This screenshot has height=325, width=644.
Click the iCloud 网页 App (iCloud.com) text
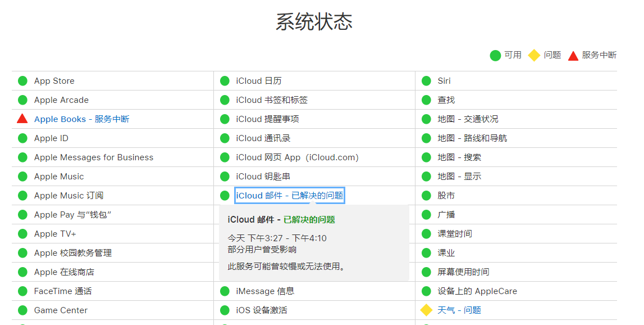click(x=298, y=157)
